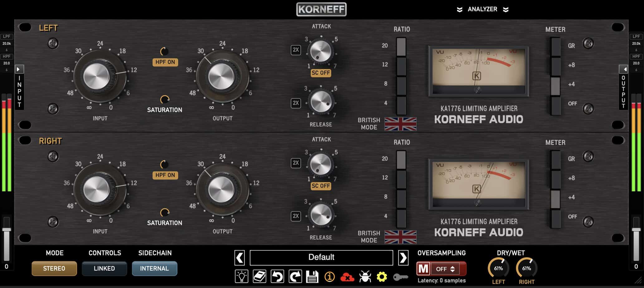Click the red cloud icon

pyautogui.click(x=347, y=277)
